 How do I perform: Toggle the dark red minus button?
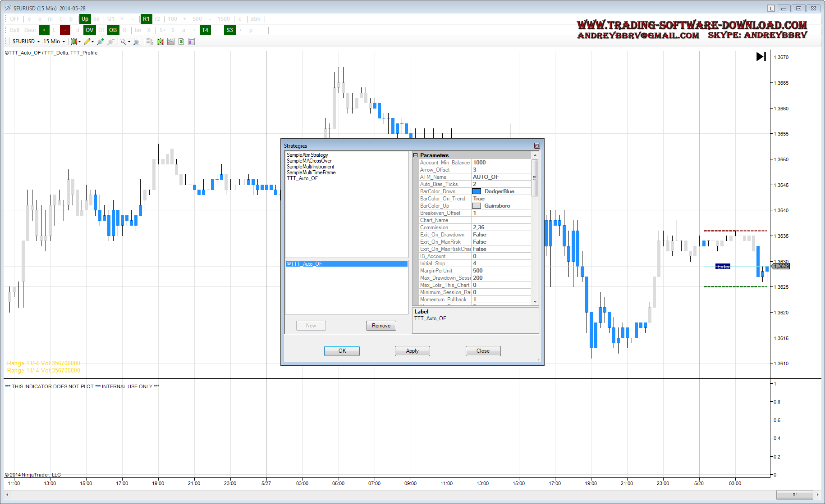65,30
